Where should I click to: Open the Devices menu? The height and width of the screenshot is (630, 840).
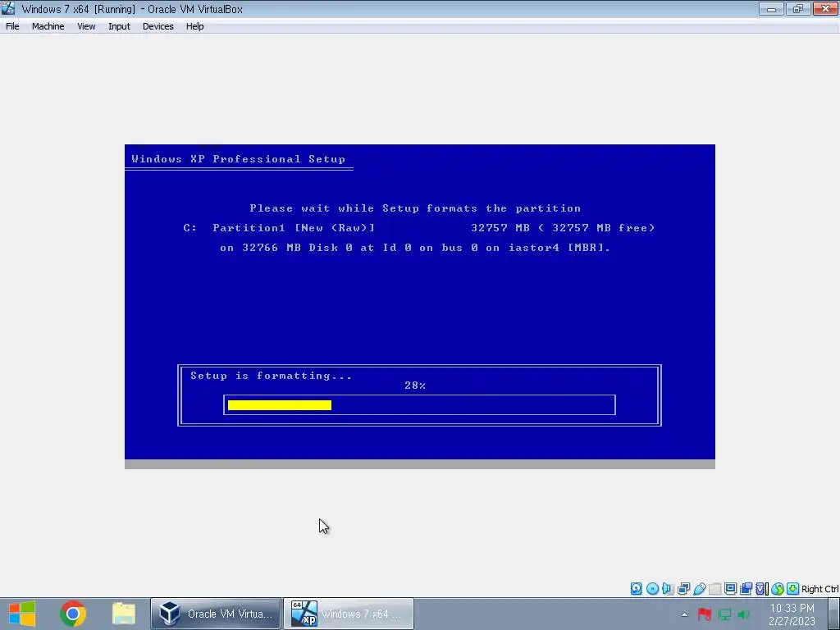pyautogui.click(x=157, y=26)
